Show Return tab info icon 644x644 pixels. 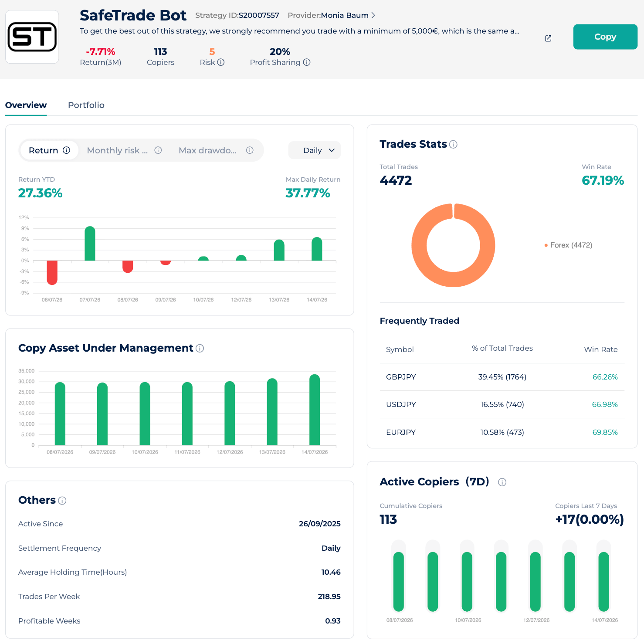66,150
